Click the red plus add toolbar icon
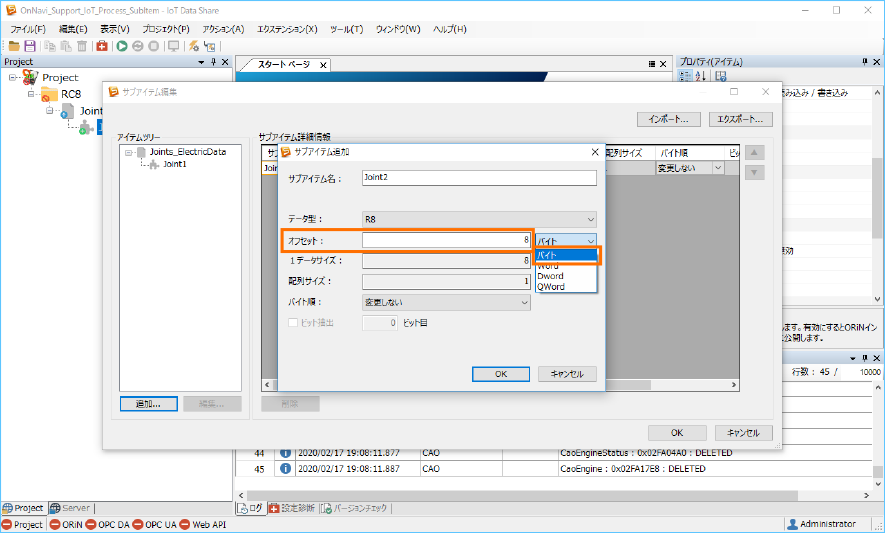The image size is (885, 533). click(102, 46)
